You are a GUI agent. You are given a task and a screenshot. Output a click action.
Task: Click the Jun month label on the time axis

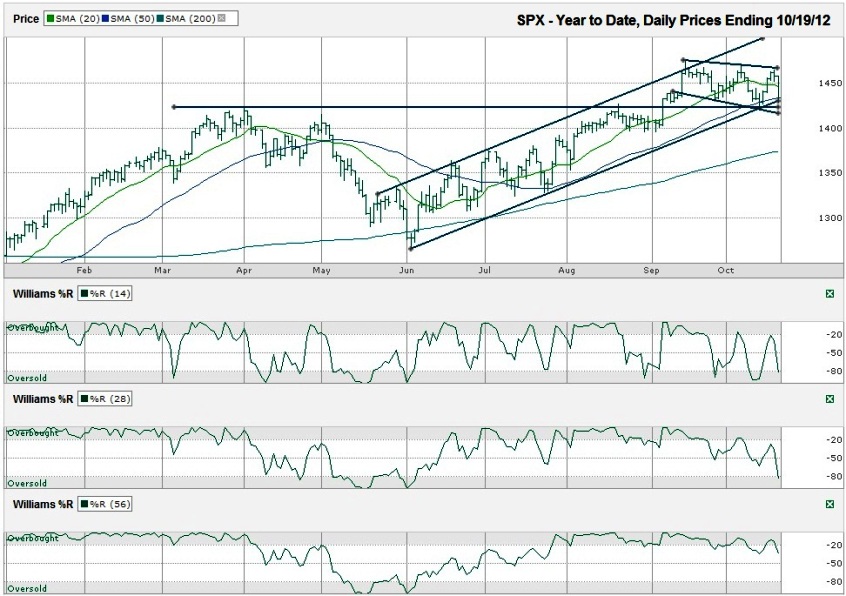point(406,270)
